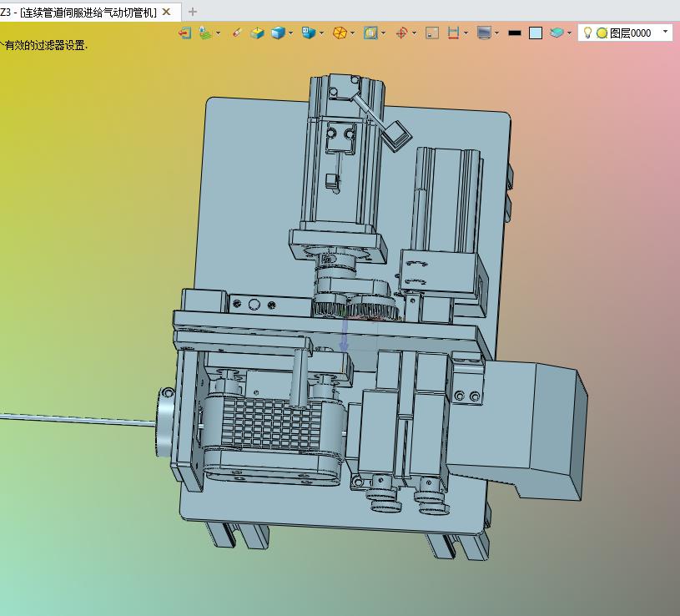This screenshot has height=616, width=680.
Task: Click the tan square panel icon
Action: (432, 33)
